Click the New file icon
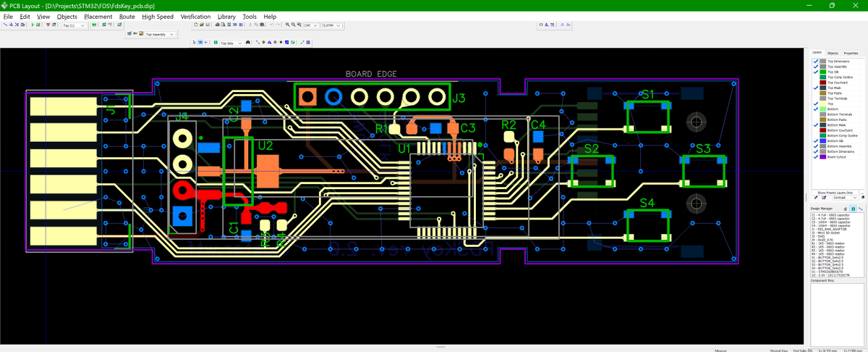Screen dimensions: 868x352 [x=195, y=25]
